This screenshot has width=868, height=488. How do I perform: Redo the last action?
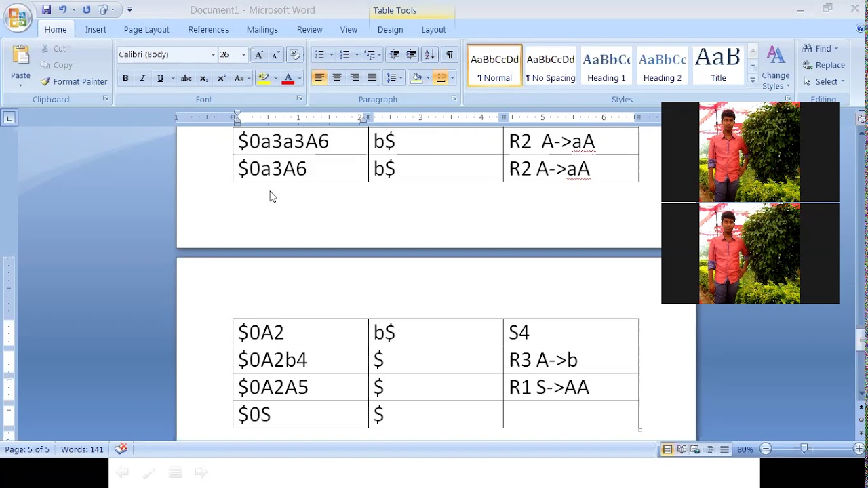click(x=86, y=9)
